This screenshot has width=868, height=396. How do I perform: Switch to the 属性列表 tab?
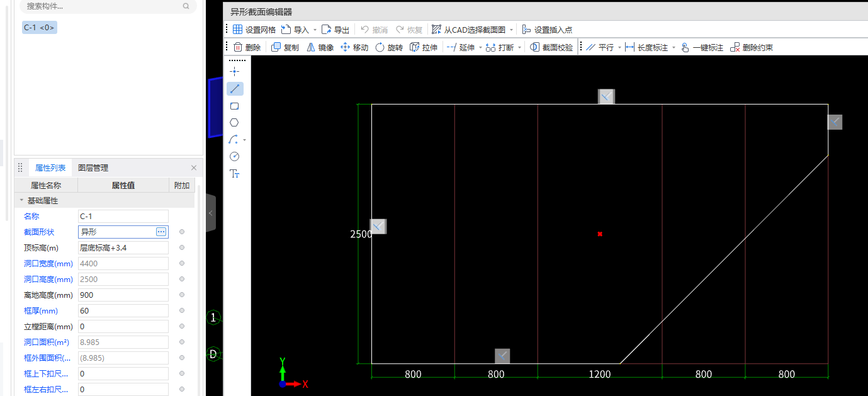pyautogui.click(x=50, y=168)
